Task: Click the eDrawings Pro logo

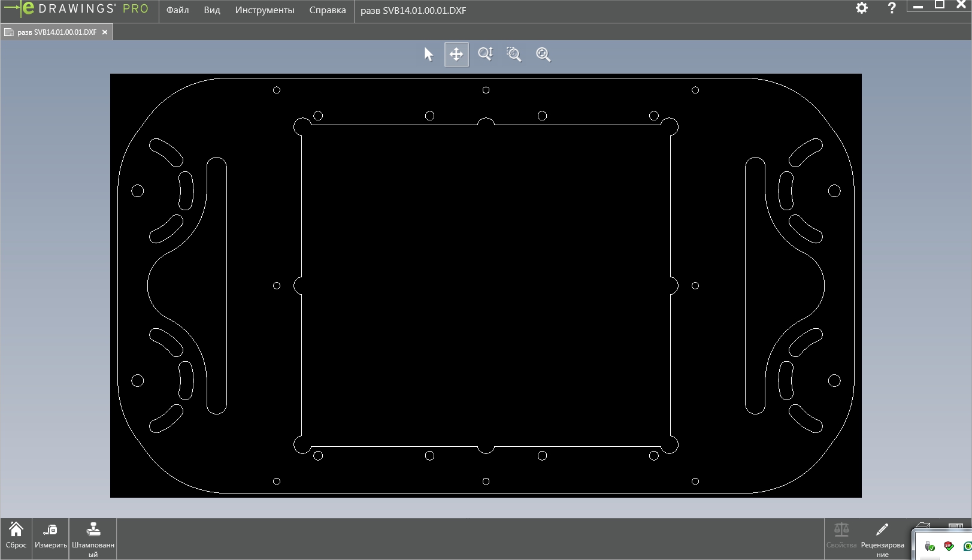Action: pos(76,9)
